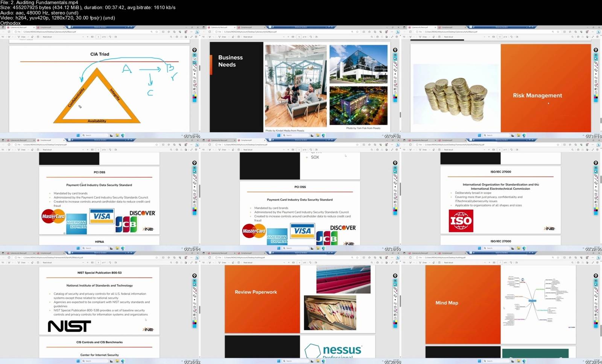
Task: Select the Mind Map video thumbnail
Action: click(x=502, y=308)
